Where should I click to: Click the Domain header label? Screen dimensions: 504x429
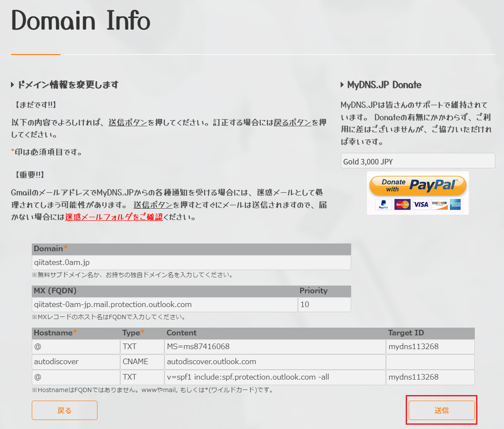[51, 249]
